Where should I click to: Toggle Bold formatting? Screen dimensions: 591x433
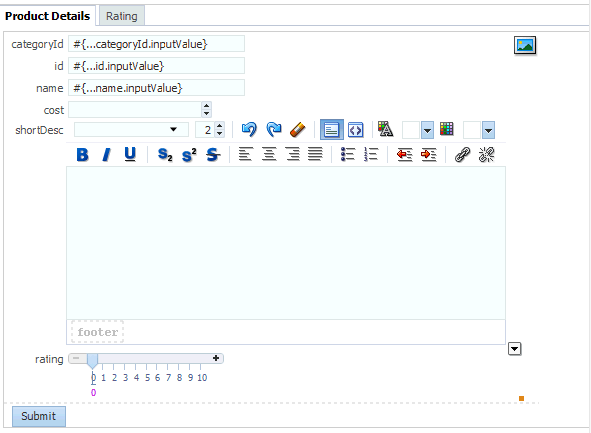coord(83,155)
